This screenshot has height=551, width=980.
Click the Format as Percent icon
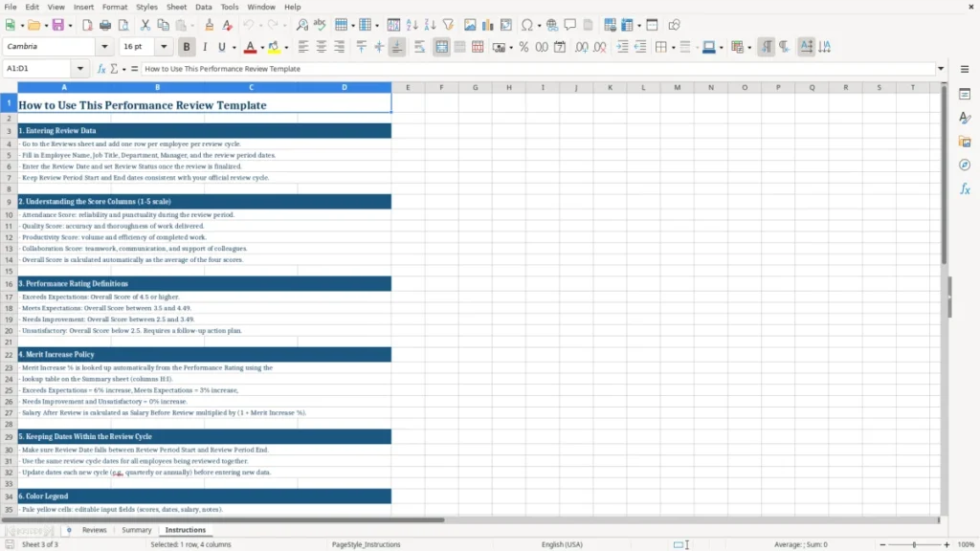click(523, 47)
